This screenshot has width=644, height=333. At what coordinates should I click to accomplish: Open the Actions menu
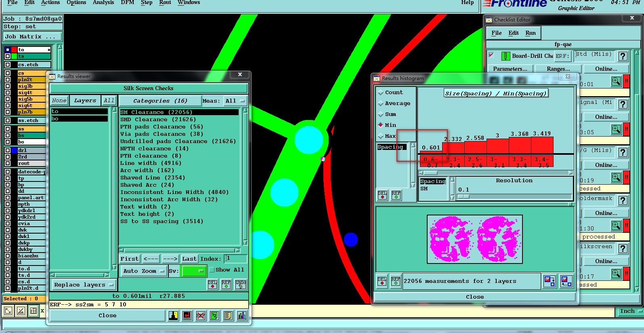tap(50, 2)
